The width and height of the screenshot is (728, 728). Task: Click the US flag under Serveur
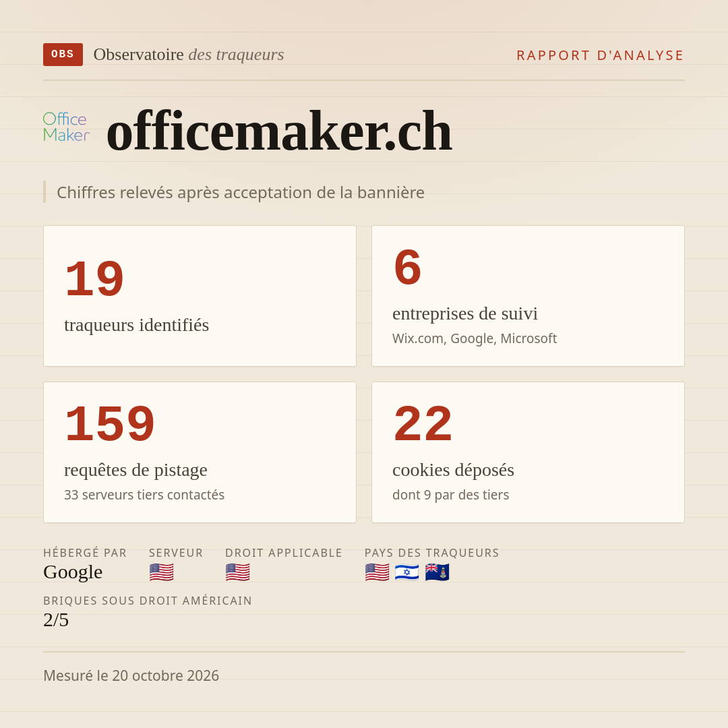[162, 572]
